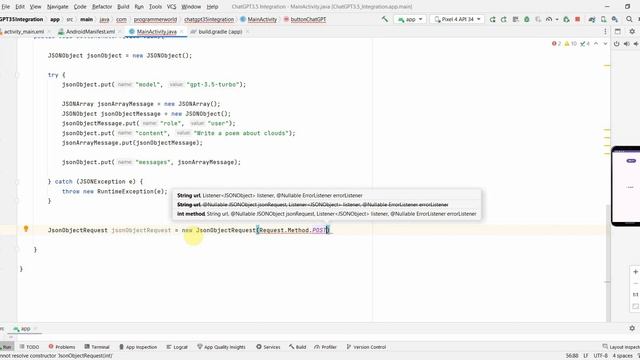Click the red Stop button
Viewport: 640px width, 360px height.
(x=578, y=19)
